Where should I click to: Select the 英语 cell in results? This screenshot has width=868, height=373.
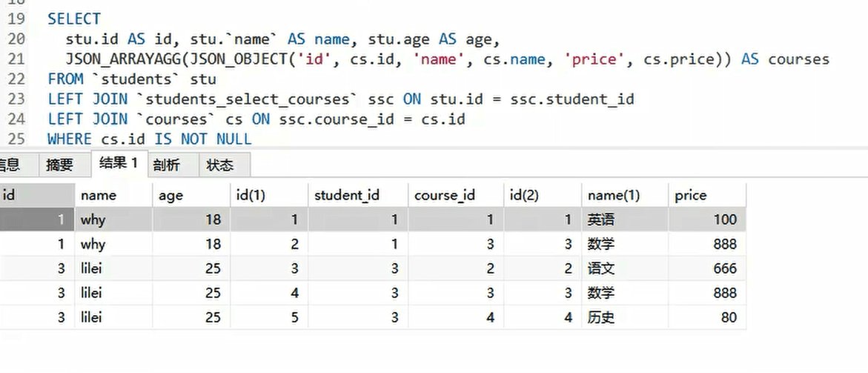(x=601, y=219)
